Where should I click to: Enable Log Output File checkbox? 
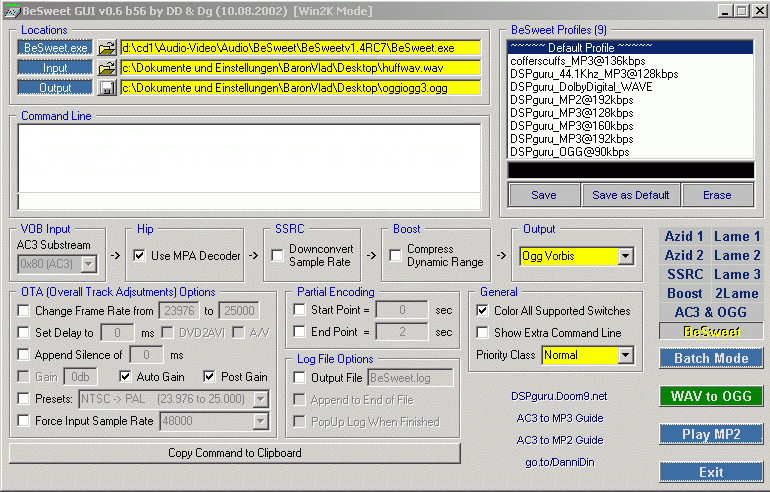click(x=299, y=377)
